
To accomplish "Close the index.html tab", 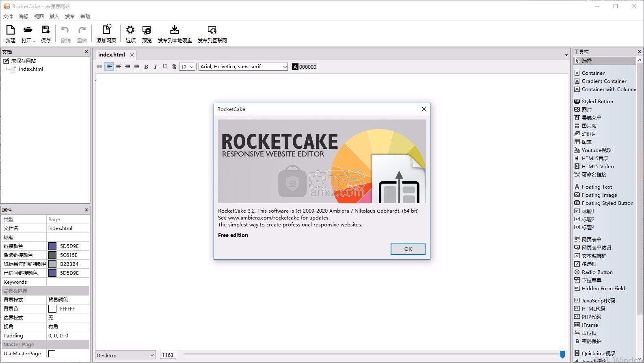I will tap(132, 54).
